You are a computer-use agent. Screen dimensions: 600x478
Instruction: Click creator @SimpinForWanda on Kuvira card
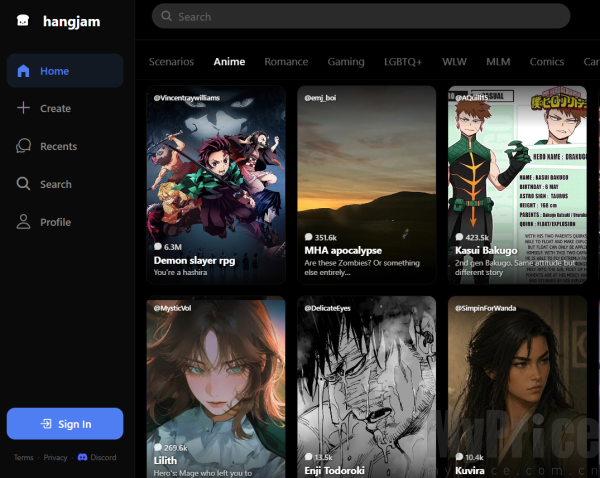pyautogui.click(x=486, y=308)
